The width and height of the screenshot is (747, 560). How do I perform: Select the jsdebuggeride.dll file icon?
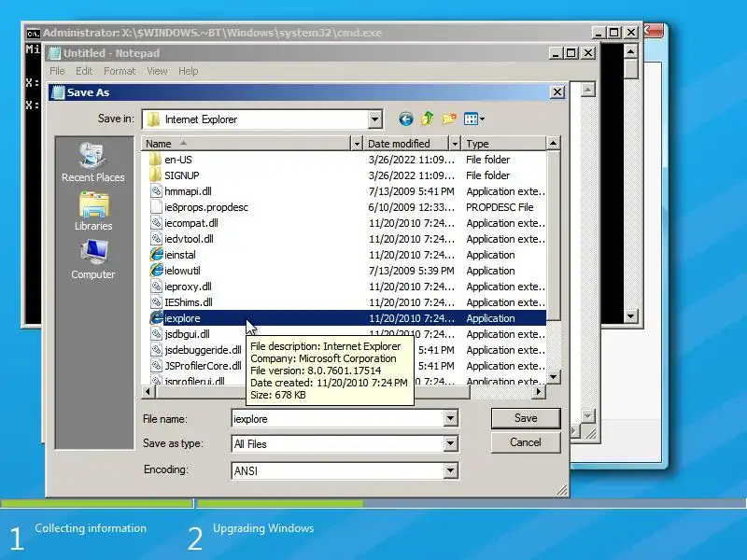156,350
